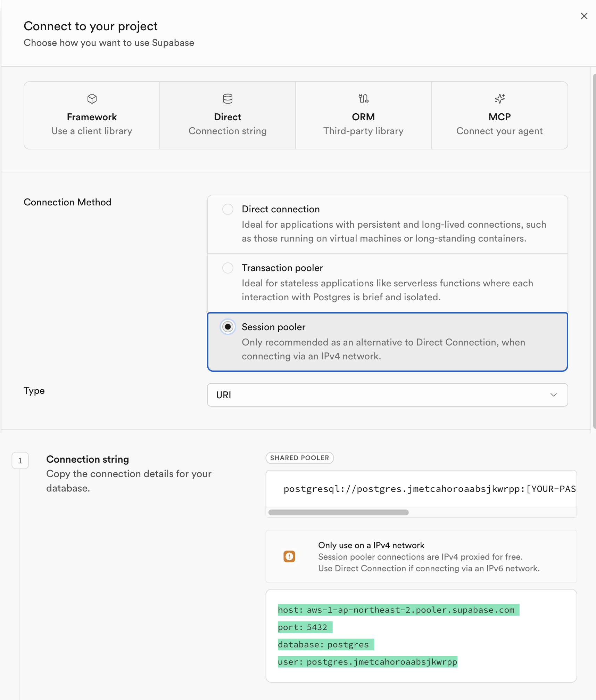Click the ORM connector icon

pyautogui.click(x=363, y=99)
